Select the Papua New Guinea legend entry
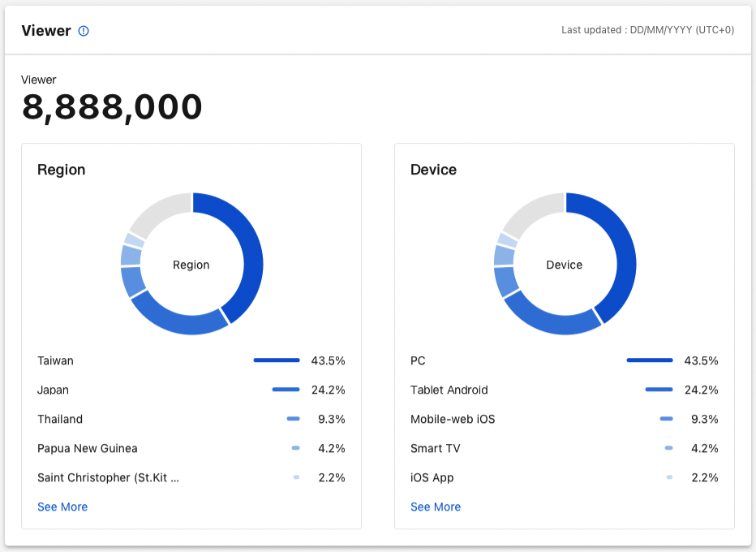 tap(88, 448)
